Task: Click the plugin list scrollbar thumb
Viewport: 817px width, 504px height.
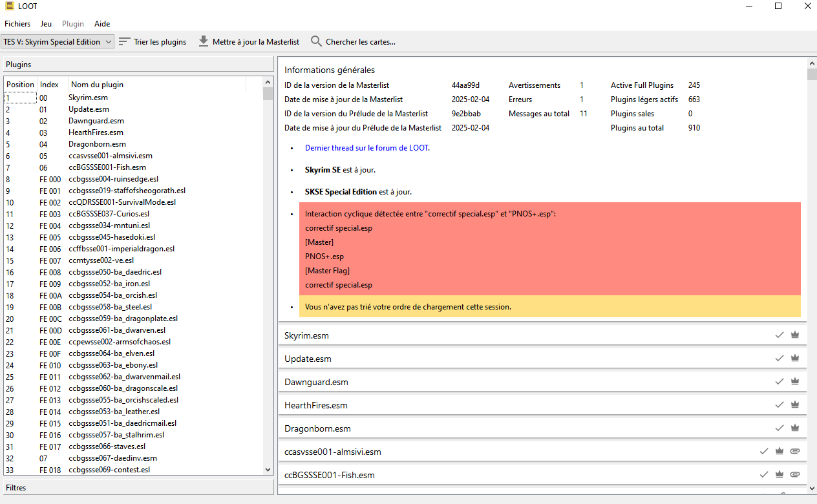Action: (268, 94)
